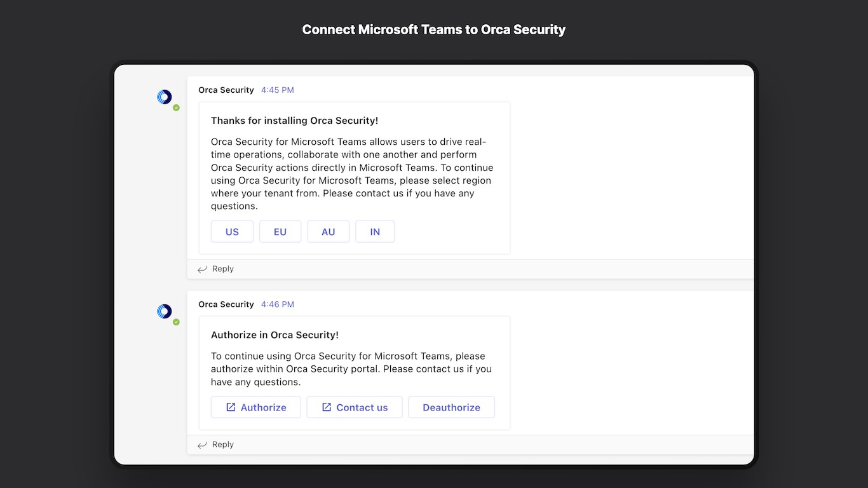Viewport: 868px width, 488px height.
Task: Click the "Authorize in Orca Security!" card title
Action: pyautogui.click(x=275, y=335)
